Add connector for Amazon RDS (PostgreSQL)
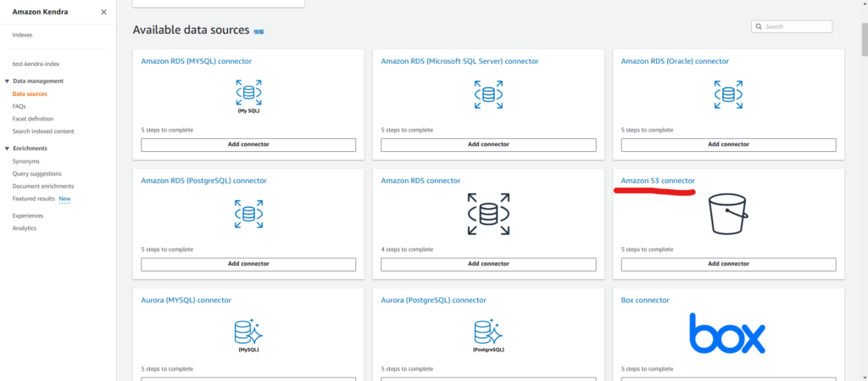The height and width of the screenshot is (381, 868). tap(248, 264)
